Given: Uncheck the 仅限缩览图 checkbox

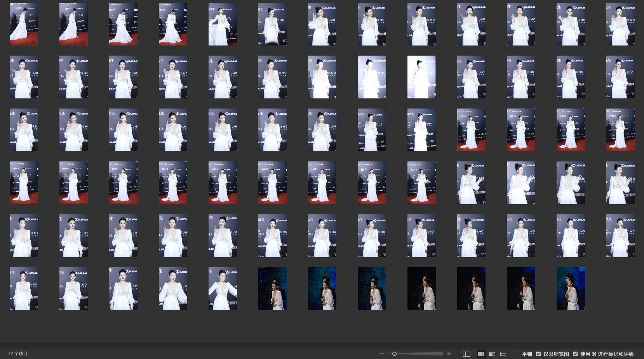Looking at the screenshot, I should pos(538,354).
